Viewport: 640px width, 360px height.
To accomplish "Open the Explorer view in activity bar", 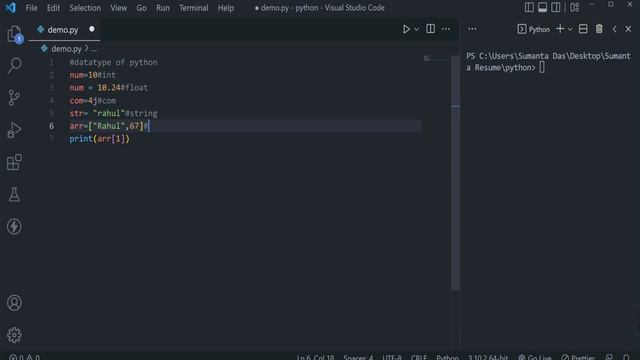I will pos(14,33).
